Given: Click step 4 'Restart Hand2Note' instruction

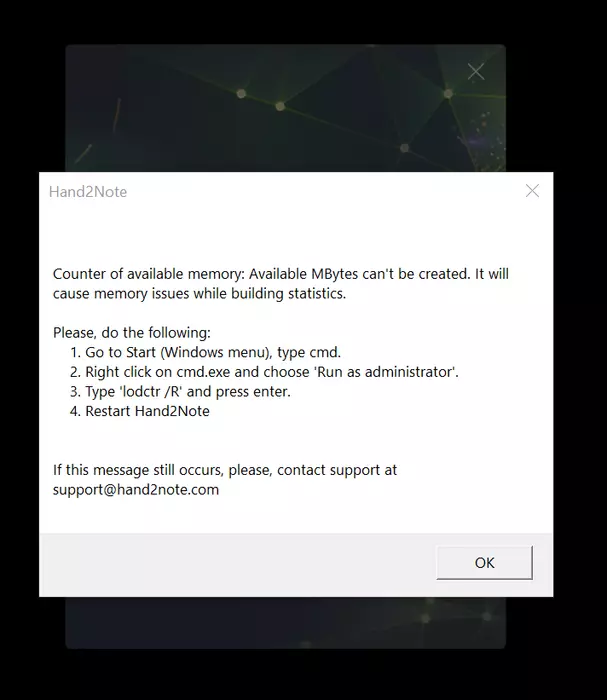Looking at the screenshot, I should pyautogui.click(x=140, y=411).
